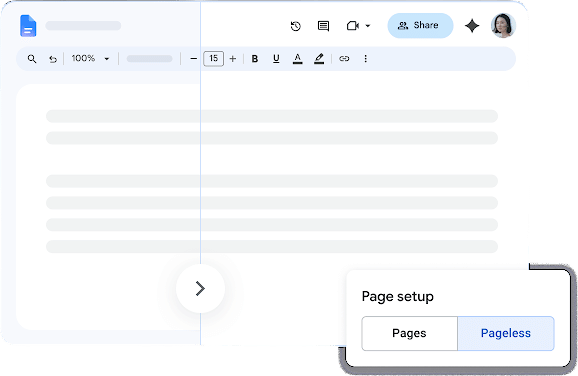Increase font size with plus button
This screenshot has height=376, width=578.
pyautogui.click(x=233, y=59)
